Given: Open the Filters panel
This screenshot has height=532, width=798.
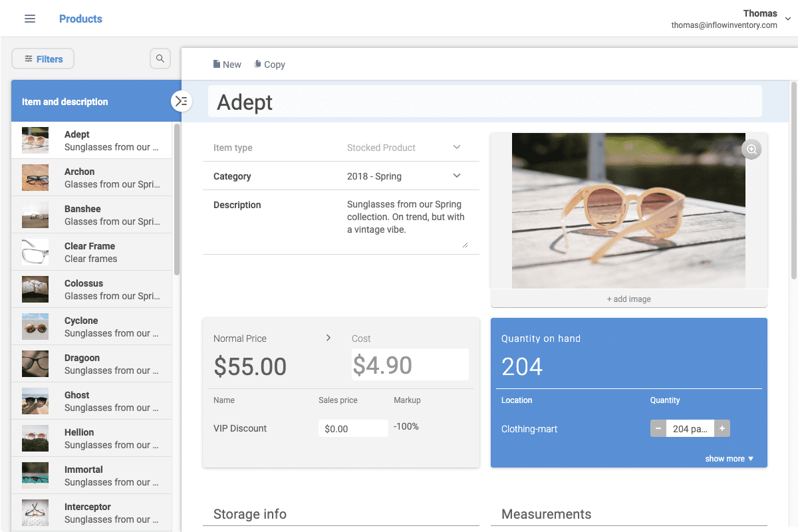Looking at the screenshot, I should click(43, 59).
